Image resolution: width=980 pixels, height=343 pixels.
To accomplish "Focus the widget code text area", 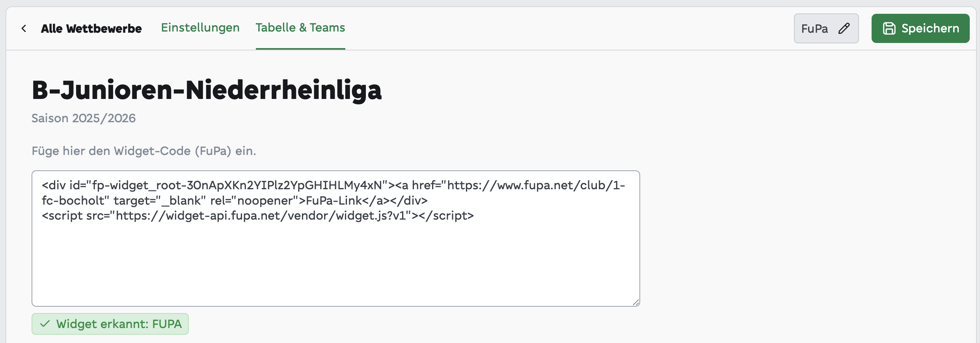I will coord(336,239).
